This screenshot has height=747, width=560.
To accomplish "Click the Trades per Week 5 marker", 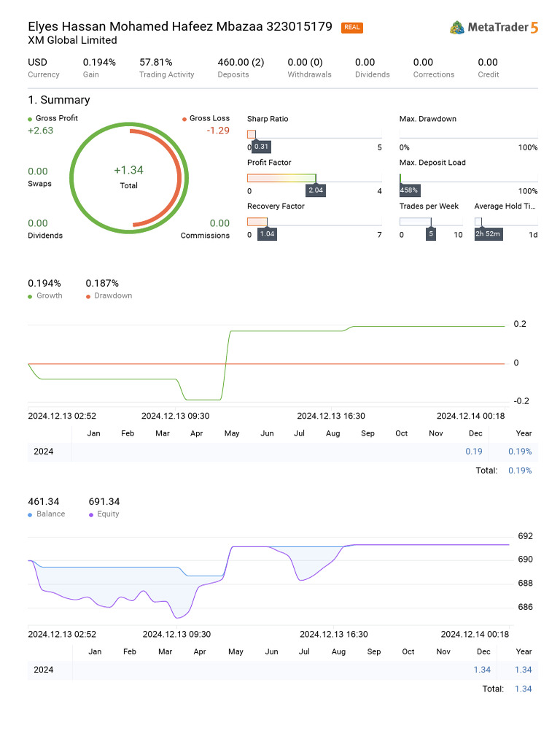I will tap(431, 234).
